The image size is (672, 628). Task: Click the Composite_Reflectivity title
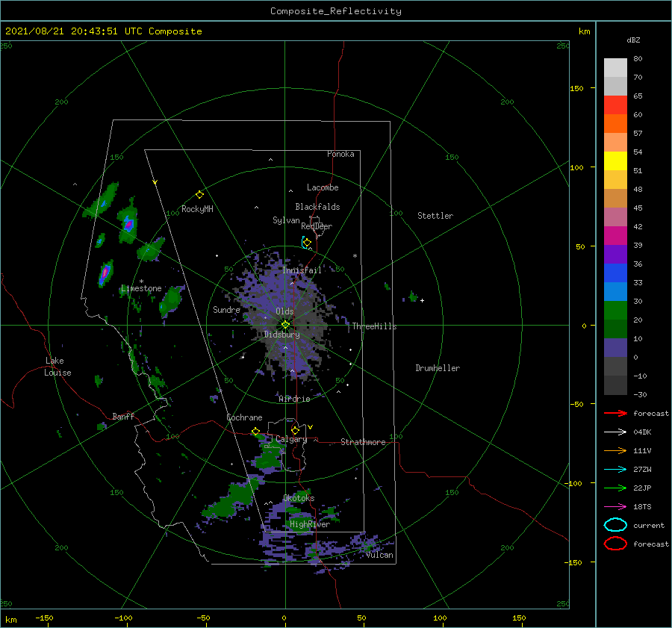(x=336, y=11)
